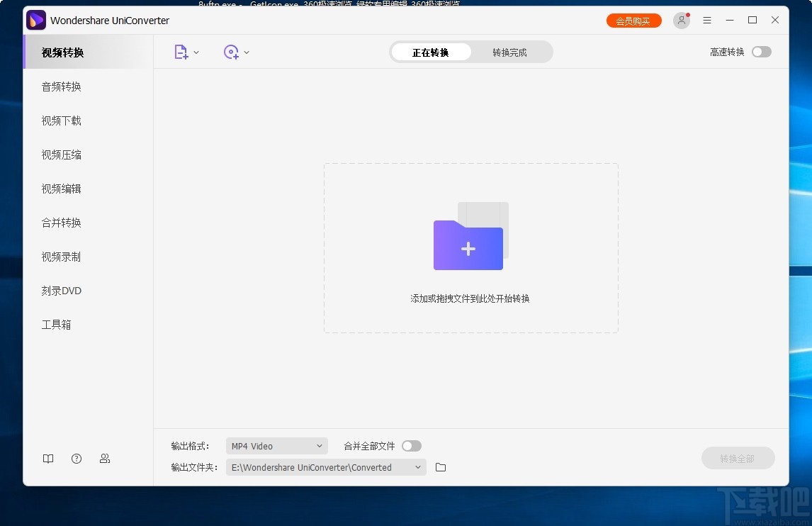
Task: Click the 会员购买 purchase button
Action: [x=633, y=21]
